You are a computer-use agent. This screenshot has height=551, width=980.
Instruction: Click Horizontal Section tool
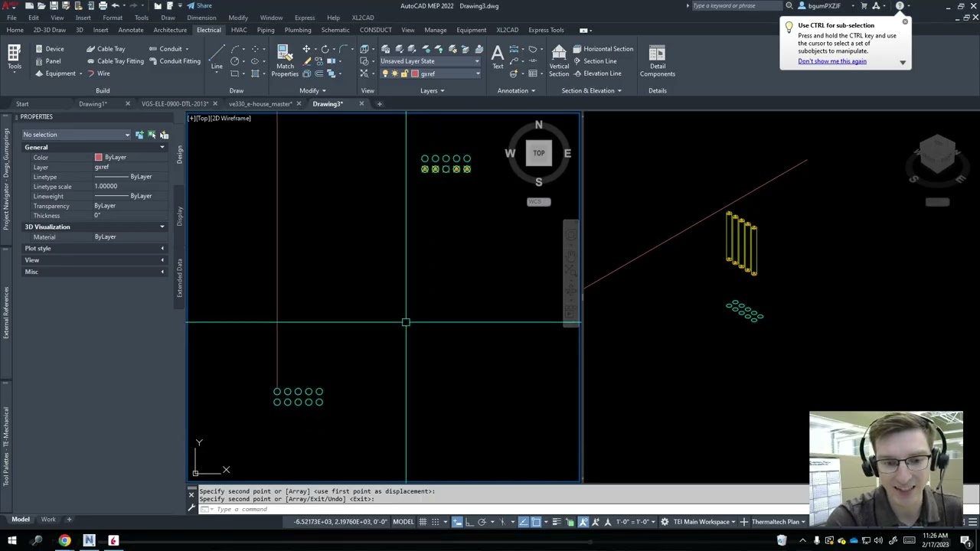click(603, 49)
